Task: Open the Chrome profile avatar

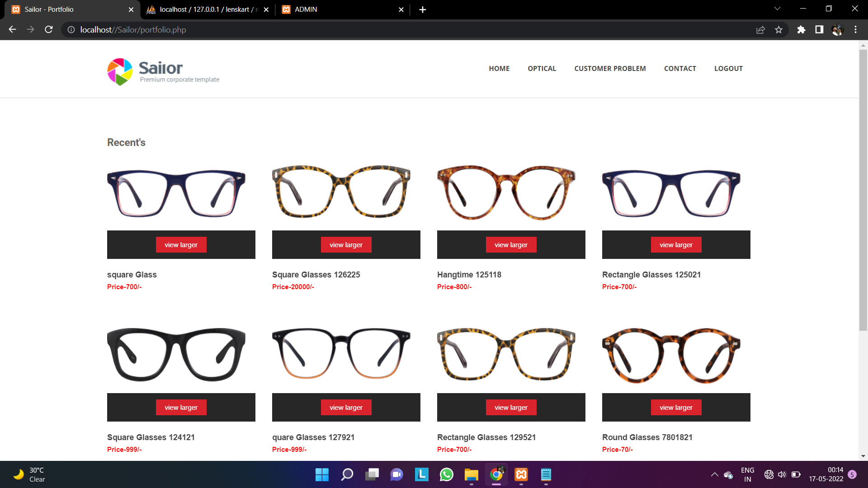Action: point(837,29)
